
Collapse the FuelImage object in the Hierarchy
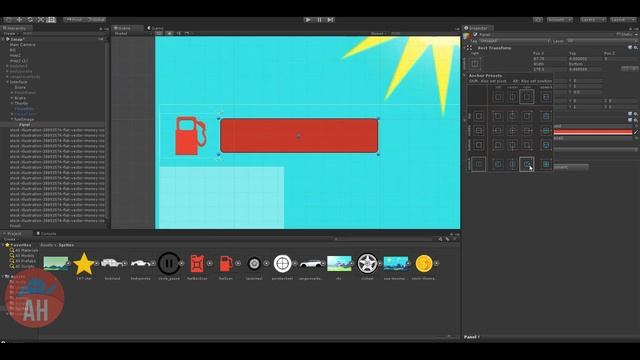coord(12,119)
